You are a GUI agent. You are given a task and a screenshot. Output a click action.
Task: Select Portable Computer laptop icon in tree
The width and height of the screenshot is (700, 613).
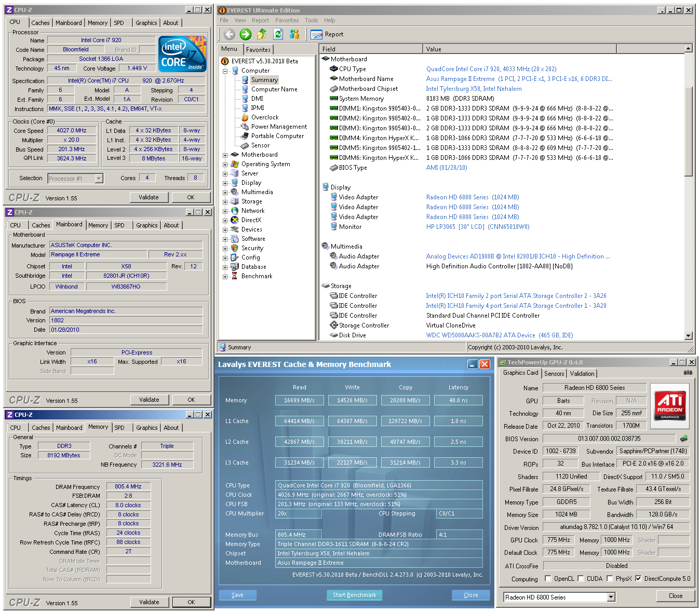[x=245, y=136]
